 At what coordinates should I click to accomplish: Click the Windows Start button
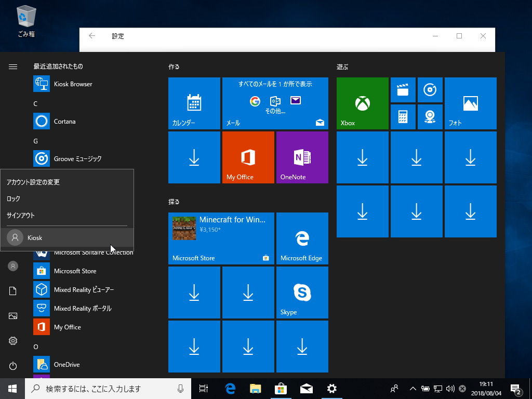coord(12,389)
